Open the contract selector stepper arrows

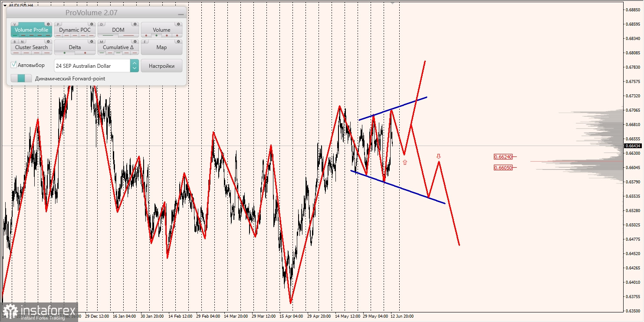135,66
